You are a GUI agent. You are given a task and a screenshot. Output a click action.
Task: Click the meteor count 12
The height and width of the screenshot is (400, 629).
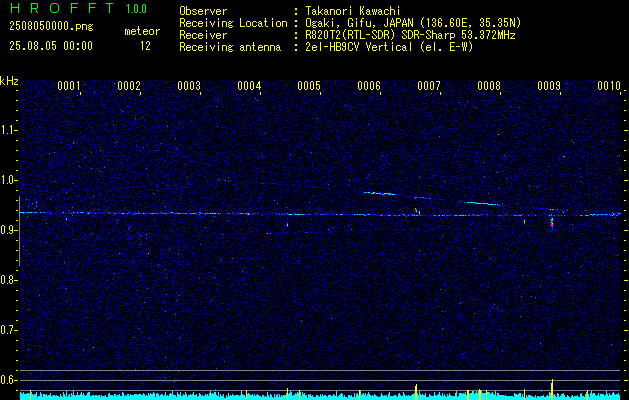tap(145, 46)
